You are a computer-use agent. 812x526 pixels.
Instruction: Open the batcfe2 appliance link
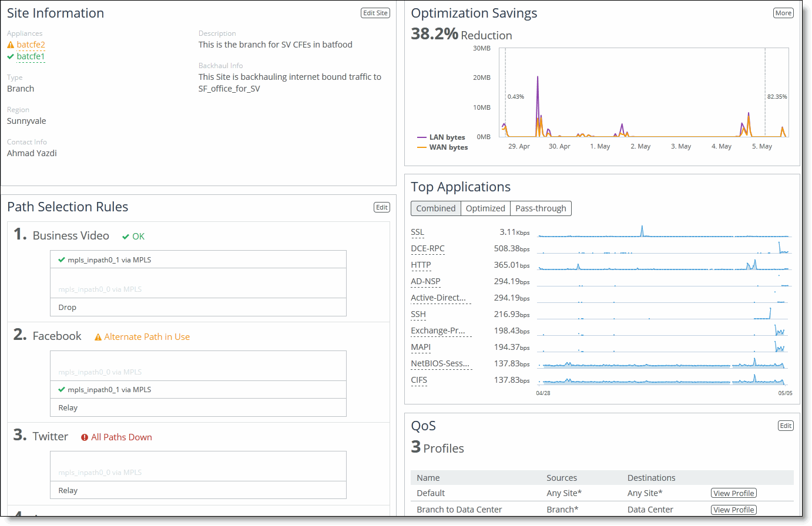click(x=31, y=45)
